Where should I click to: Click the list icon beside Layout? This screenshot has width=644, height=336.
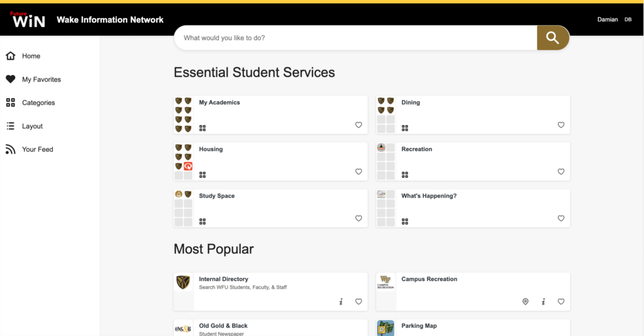(10, 126)
